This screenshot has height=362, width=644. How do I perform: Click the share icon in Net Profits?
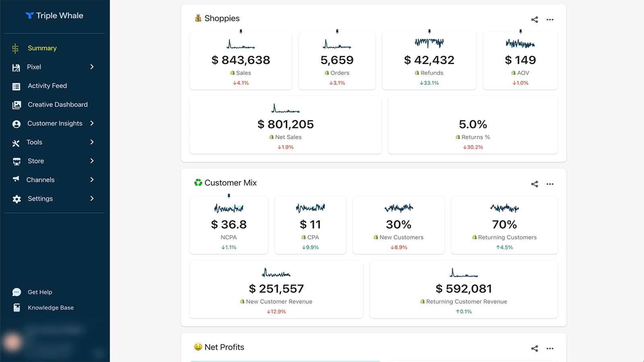(x=534, y=349)
